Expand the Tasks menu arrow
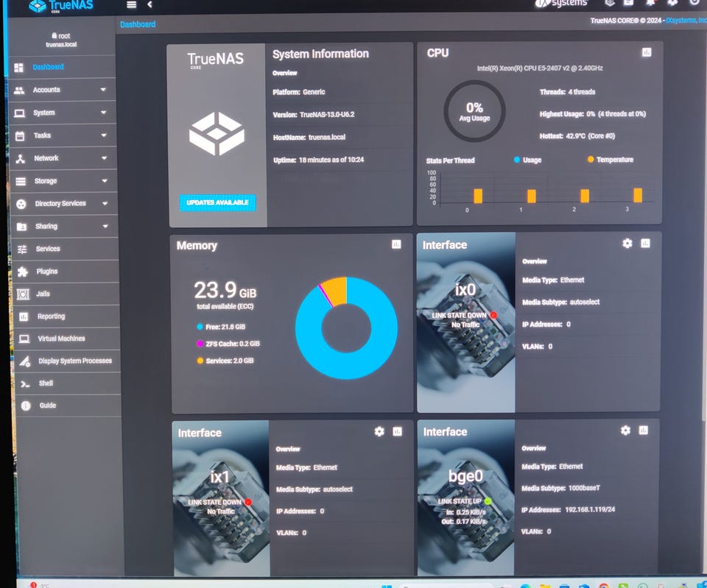 104,135
